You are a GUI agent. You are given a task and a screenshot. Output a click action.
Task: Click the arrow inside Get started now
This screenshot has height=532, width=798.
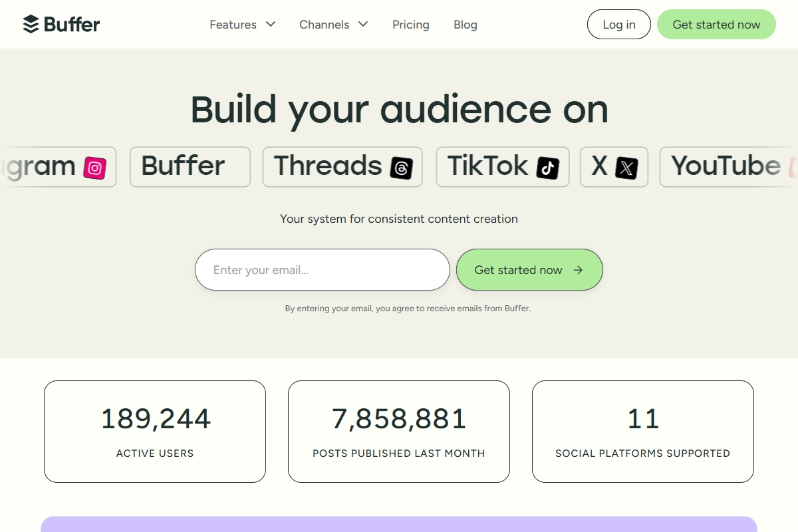click(x=578, y=270)
